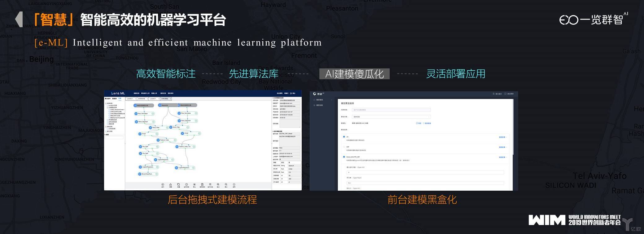Screen dimensions: 644x234
Task: Click the zoom out (缩小) magnifier icon
Action: click(226, 184)
